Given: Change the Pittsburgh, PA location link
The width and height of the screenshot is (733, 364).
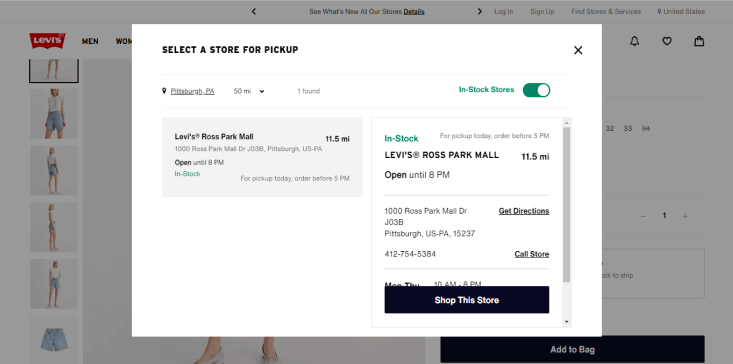Looking at the screenshot, I should 192,91.
